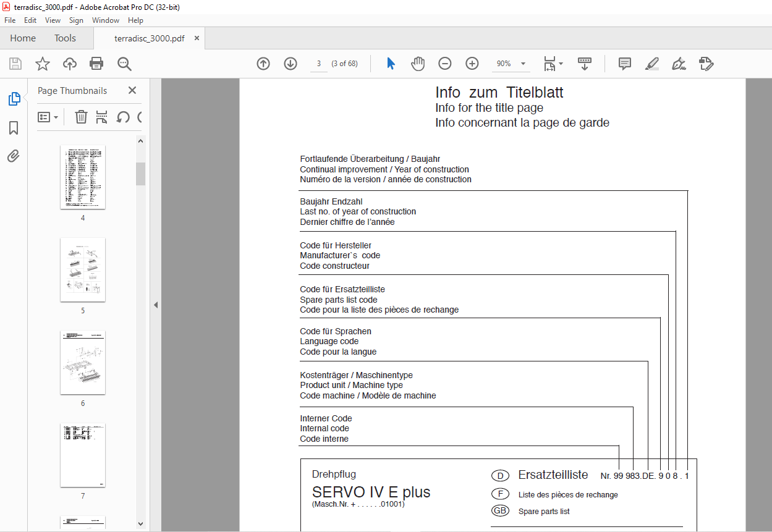Open the Sign document pen tool
Image resolution: width=772 pixels, height=532 pixels.
point(679,64)
